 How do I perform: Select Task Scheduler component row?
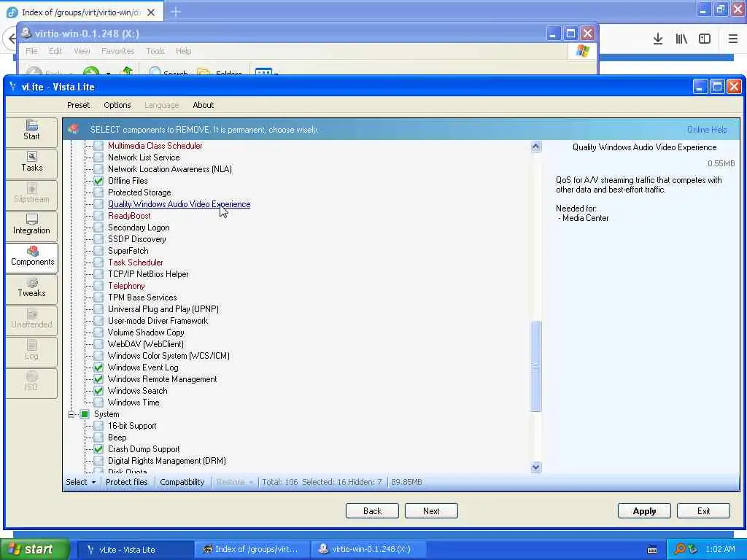click(135, 262)
